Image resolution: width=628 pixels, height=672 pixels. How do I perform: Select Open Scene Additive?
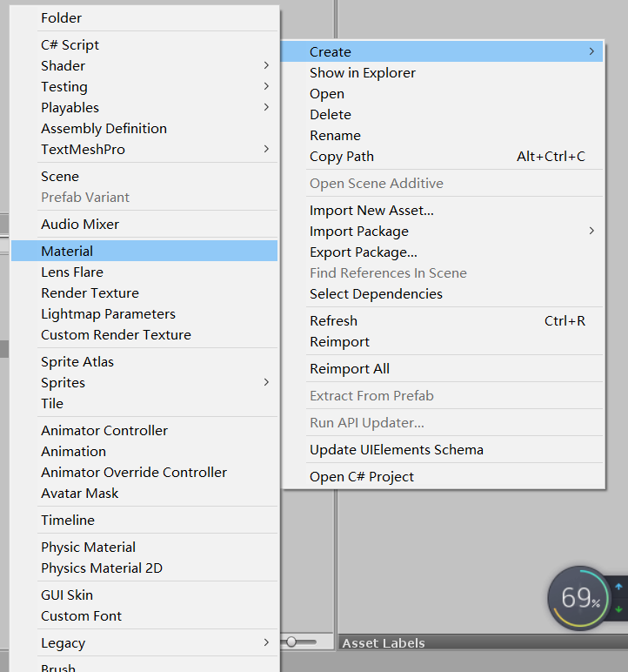(443, 184)
